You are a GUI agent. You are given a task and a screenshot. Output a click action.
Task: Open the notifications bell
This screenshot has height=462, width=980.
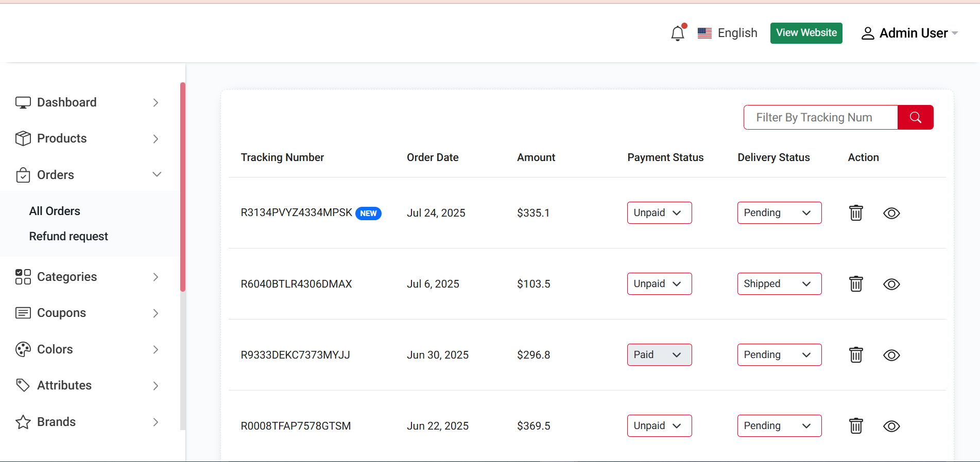click(x=678, y=33)
